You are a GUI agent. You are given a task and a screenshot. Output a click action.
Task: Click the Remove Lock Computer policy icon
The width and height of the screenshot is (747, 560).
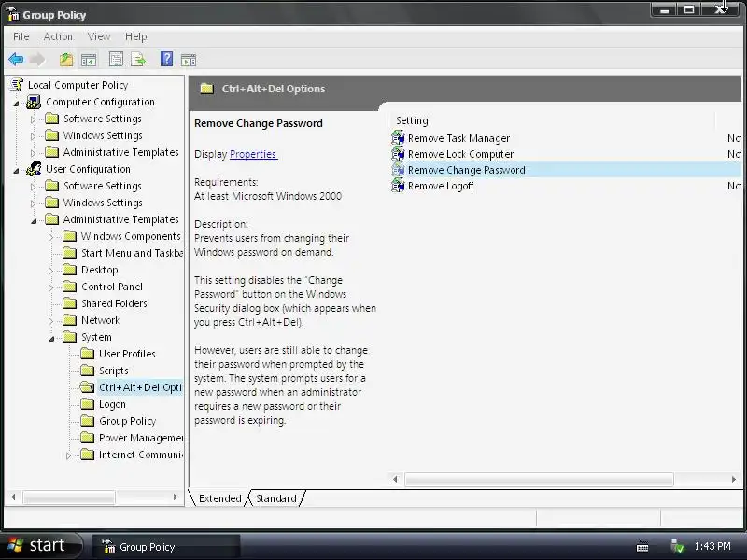[x=398, y=154]
